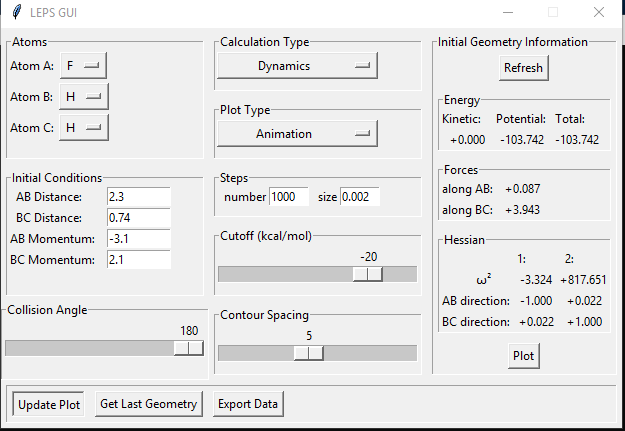Click the Contour Spacing slider handle
The image size is (625, 431).
[309, 353]
